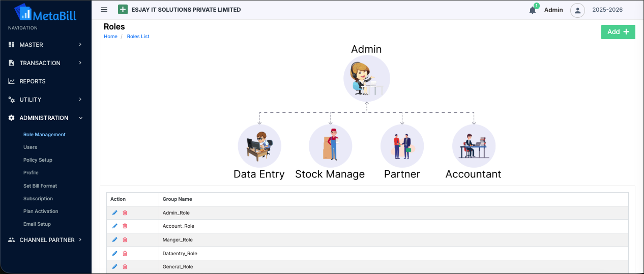Click pencil icon for Manger_Role

click(x=114, y=239)
